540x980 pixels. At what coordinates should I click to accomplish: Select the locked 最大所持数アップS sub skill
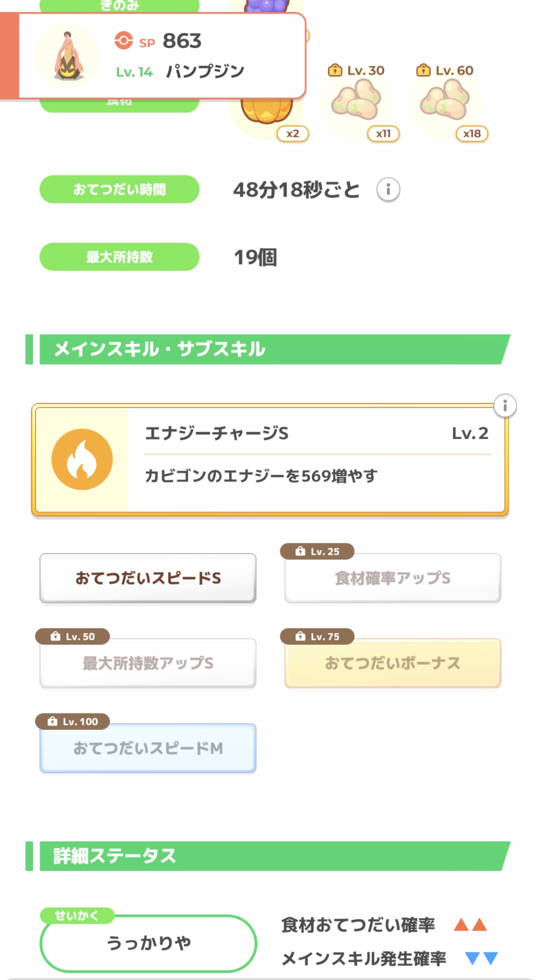pos(148,663)
